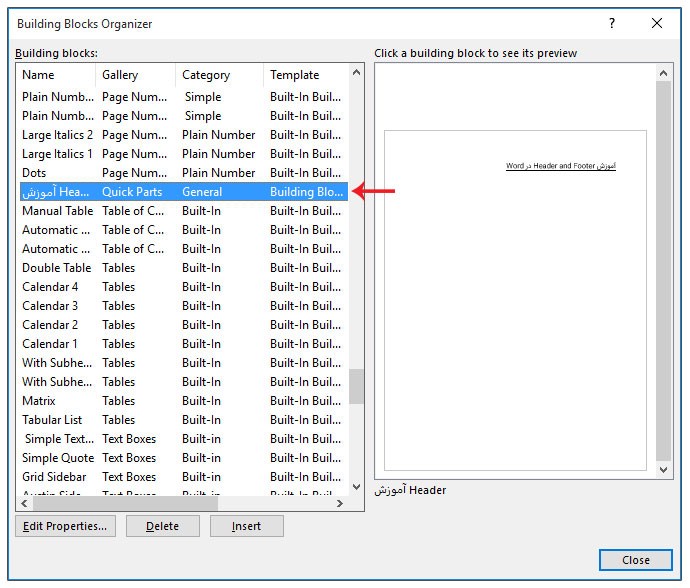The height and width of the screenshot is (588, 690).
Task: Insert the selected building block
Action: [x=246, y=526]
